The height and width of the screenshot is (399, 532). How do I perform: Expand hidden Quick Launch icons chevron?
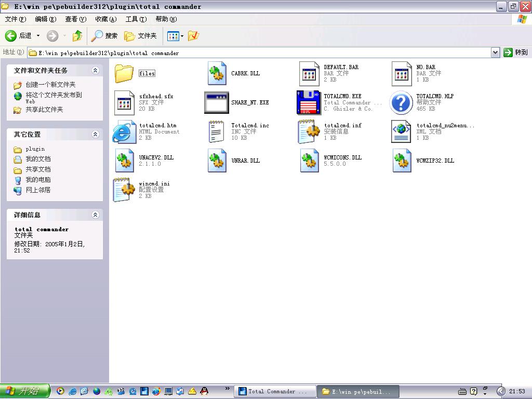pyautogui.click(x=228, y=389)
